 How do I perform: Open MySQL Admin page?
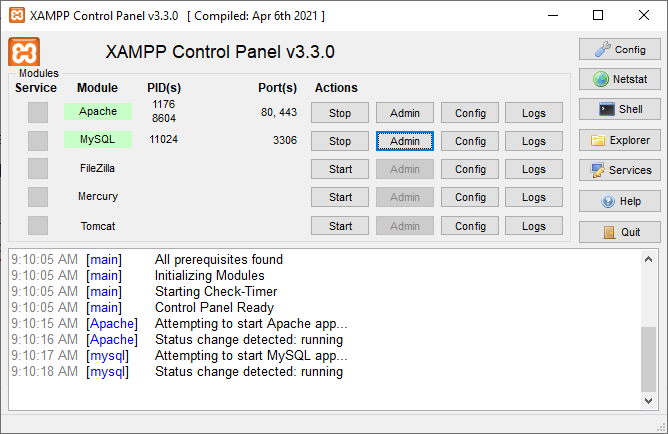pos(405,141)
